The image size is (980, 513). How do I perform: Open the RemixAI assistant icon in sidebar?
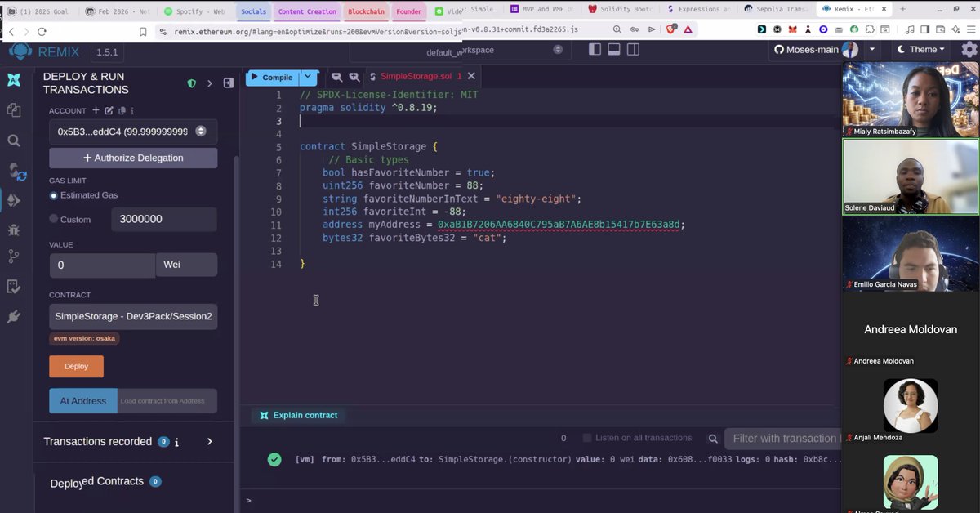(14, 80)
